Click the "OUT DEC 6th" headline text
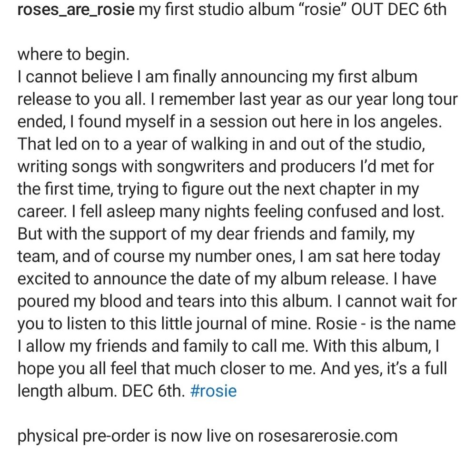Image resolution: width=476 pixels, height=453 pixels. (x=399, y=10)
